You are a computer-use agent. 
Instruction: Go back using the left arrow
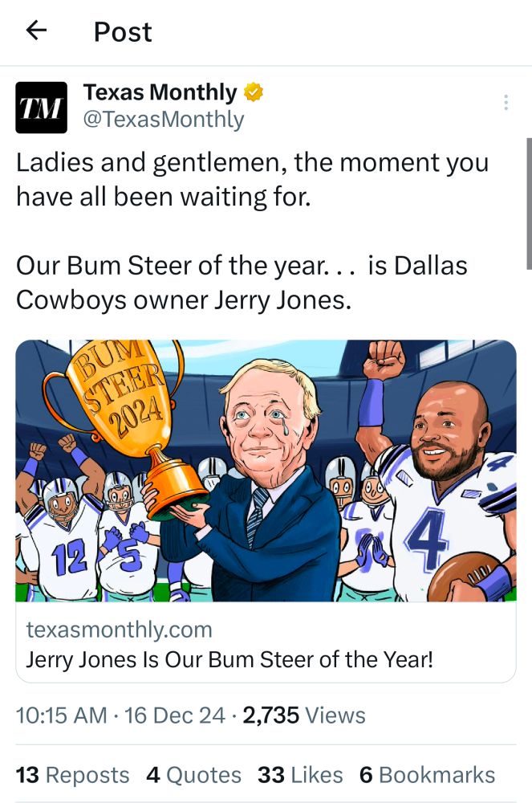click(x=36, y=31)
